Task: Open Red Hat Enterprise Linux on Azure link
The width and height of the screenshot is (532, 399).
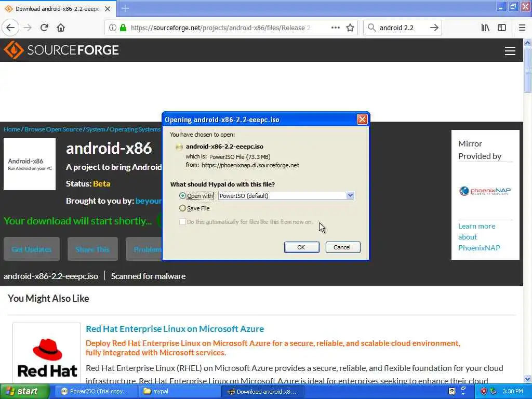Action: click(175, 329)
